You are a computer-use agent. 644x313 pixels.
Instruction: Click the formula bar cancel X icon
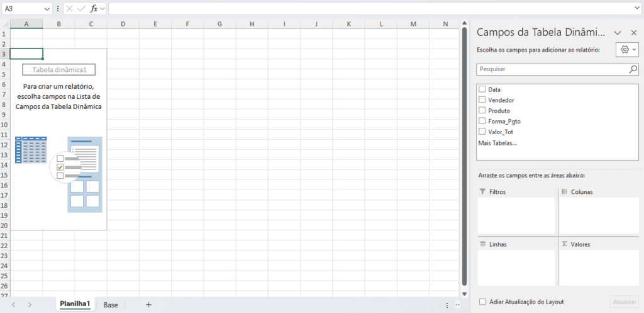tap(69, 8)
